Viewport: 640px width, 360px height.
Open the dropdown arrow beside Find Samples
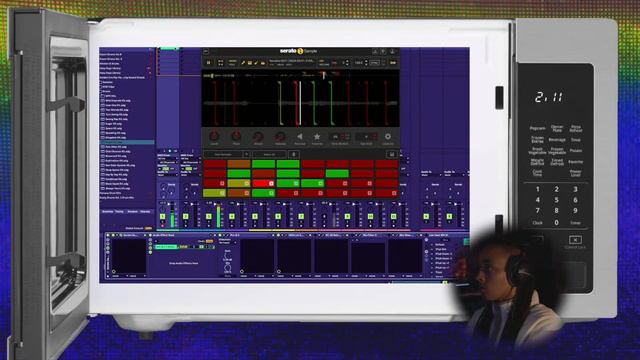247,154
